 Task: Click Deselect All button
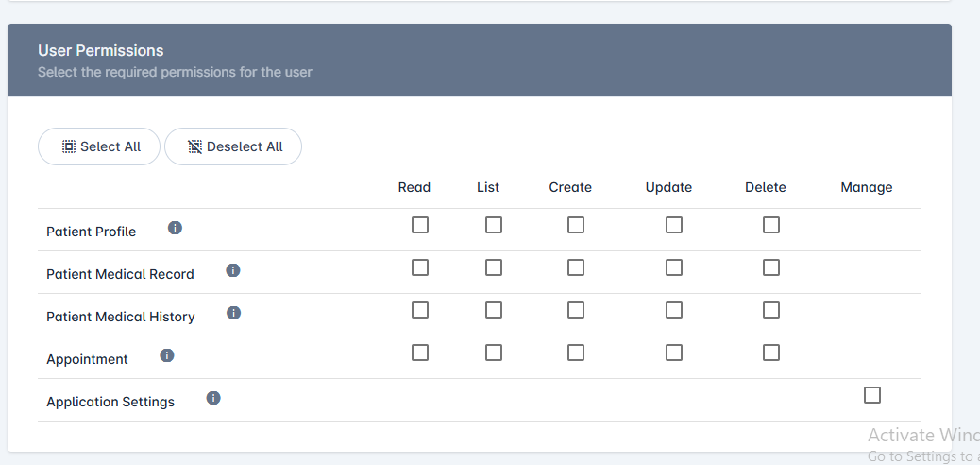233,146
